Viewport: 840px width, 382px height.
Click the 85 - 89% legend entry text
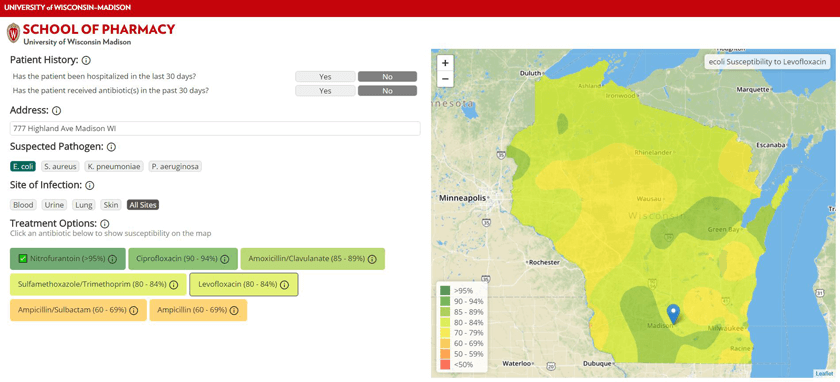point(469,312)
